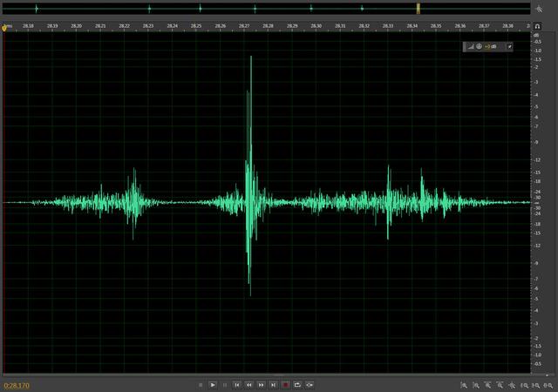Toggle the headphones channel icon
Image resolution: width=558 pixels, height=392 pixels.
538,26
